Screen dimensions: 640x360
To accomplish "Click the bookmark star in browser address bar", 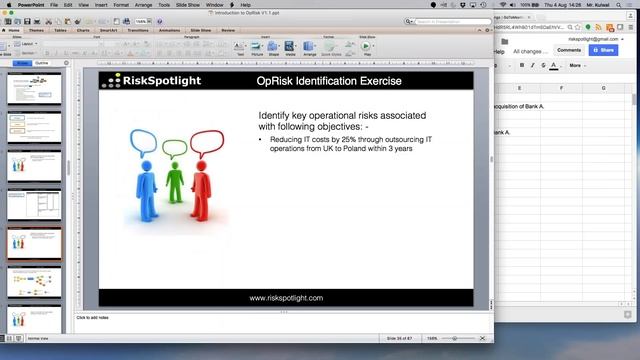I will coord(578,27).
